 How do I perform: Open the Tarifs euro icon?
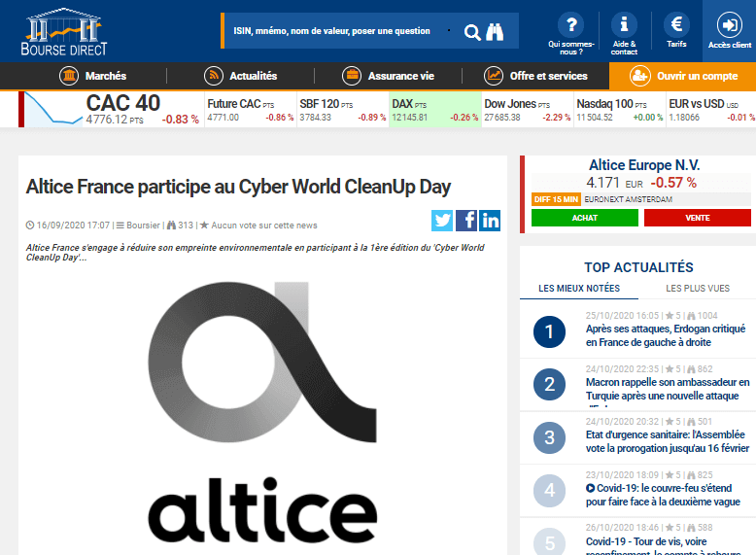(676, 24)
